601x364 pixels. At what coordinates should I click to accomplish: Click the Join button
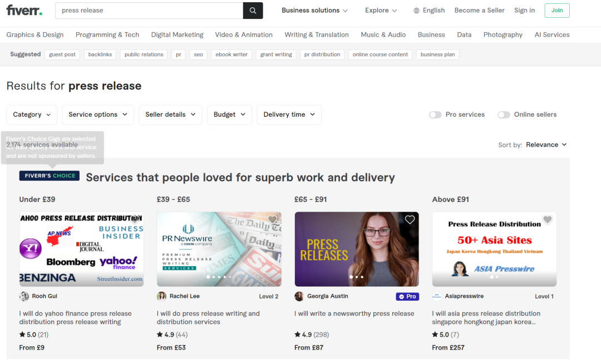tap(557, 11)
